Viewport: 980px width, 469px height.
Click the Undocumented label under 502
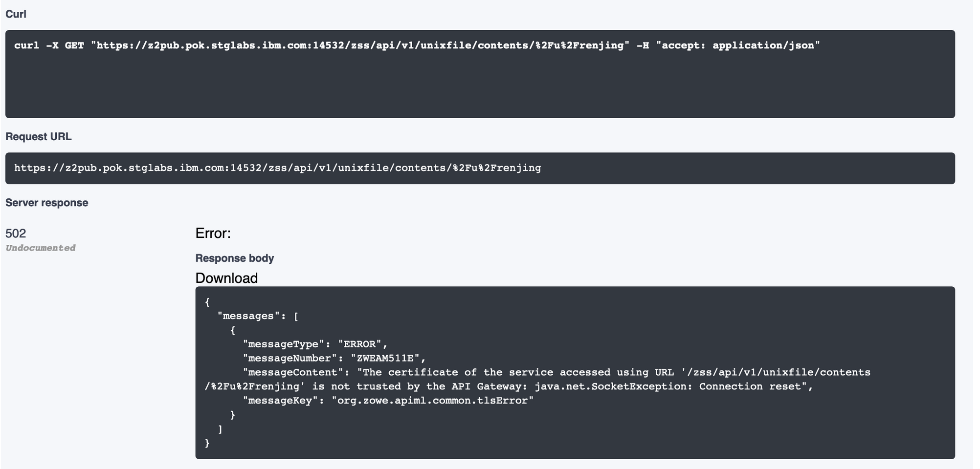pyautogui.click(x=40, y=248)
